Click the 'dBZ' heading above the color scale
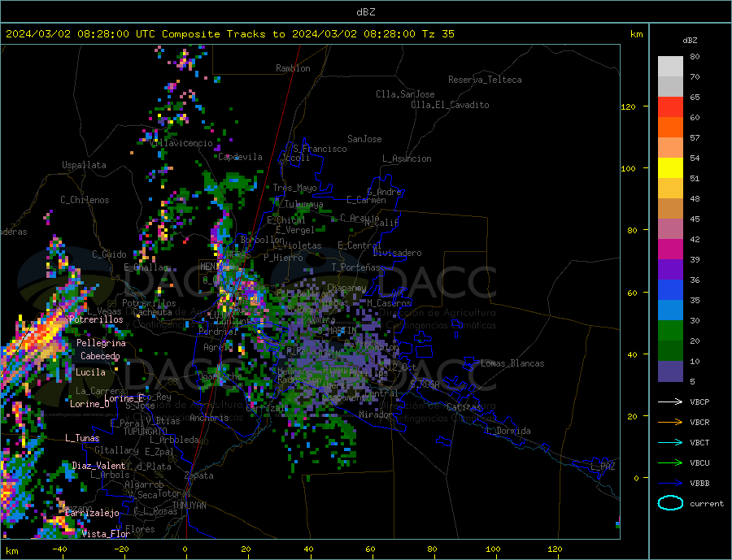This screenshot has width=732, height=560. click(690, 41)
